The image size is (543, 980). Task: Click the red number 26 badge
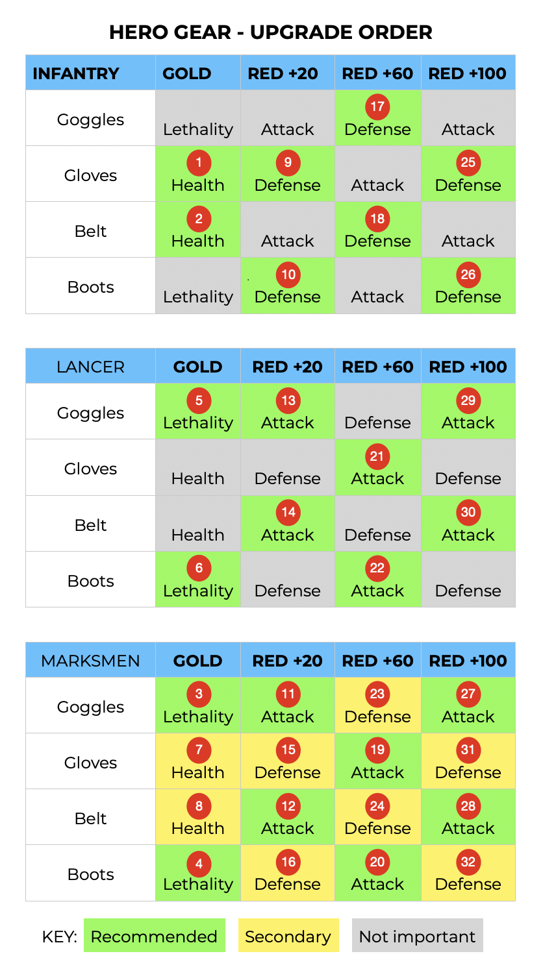click(468, 275)
